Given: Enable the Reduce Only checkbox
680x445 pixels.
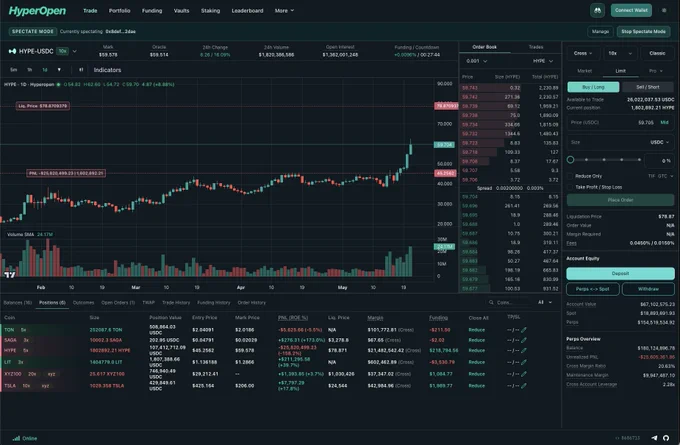Looking at the screenshot, I should (570, 176).
